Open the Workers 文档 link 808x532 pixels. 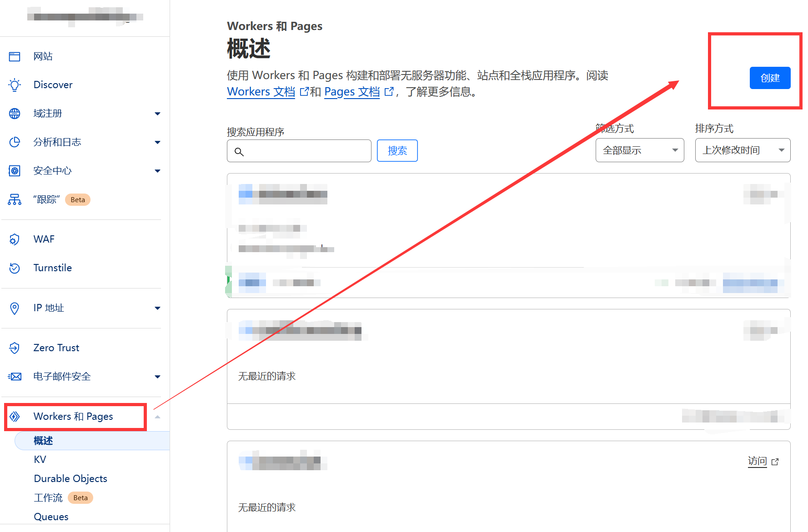coord(261,92)
